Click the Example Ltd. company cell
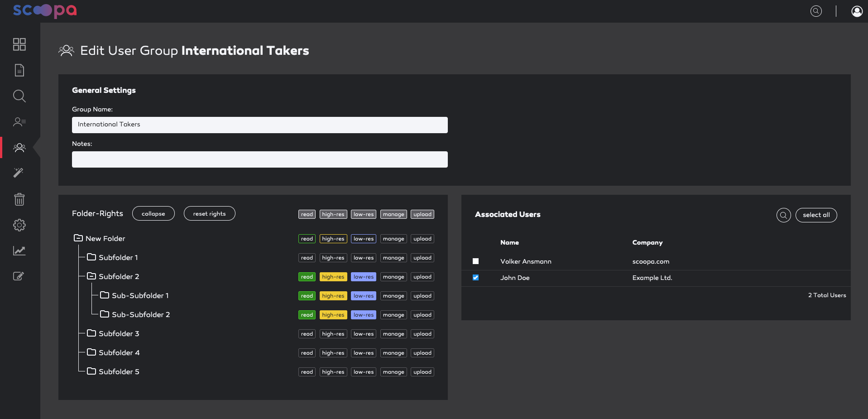Image resolution: width=868 pixels, height=419 pixels. tap(652, 278)
